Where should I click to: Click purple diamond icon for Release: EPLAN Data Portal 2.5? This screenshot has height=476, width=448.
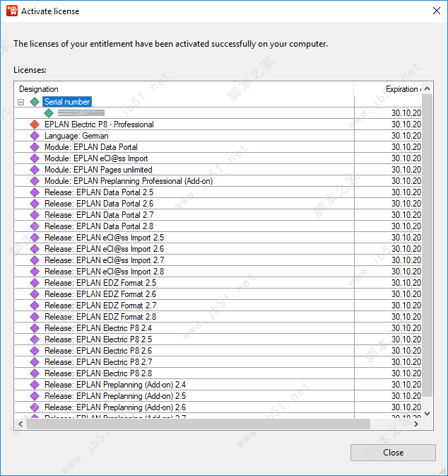35,192
